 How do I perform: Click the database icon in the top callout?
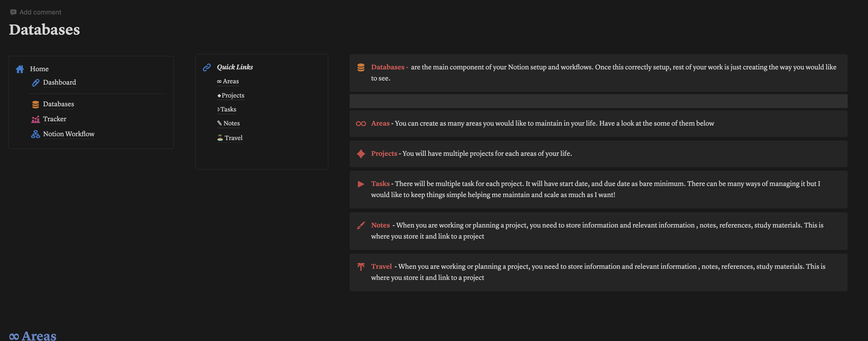(x=361, y=67)
